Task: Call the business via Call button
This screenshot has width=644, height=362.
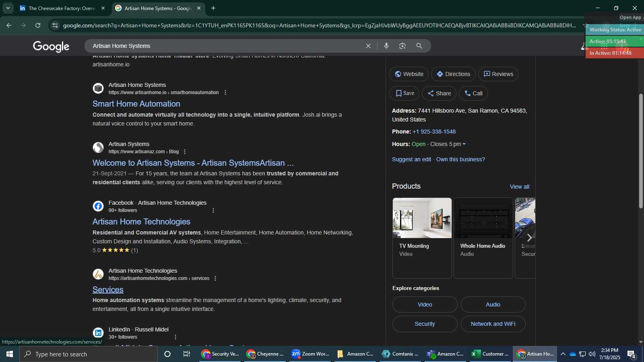Action: pos(473,93)
